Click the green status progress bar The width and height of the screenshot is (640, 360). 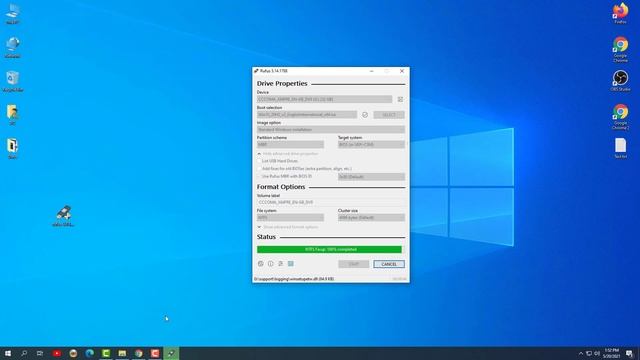point(329,249)
